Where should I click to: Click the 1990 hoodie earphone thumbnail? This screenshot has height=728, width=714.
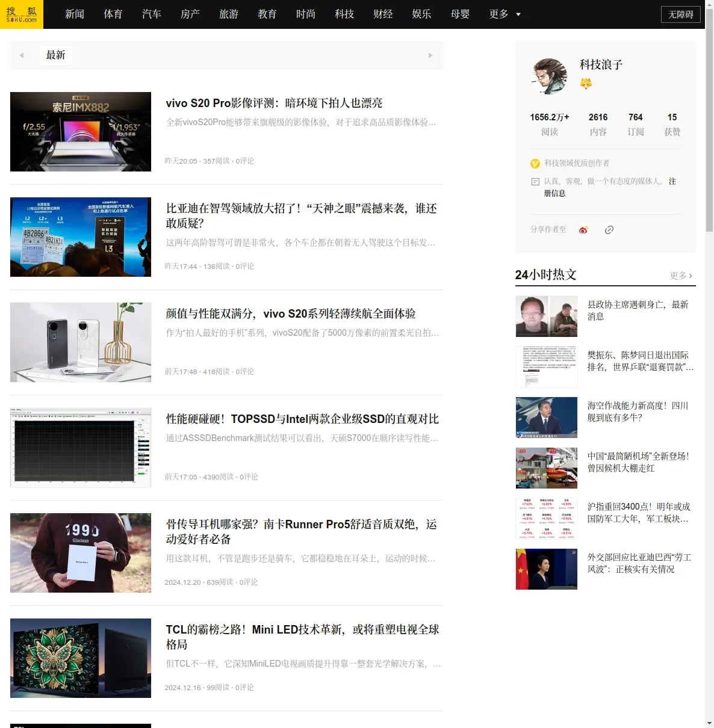tap(81, 553)
